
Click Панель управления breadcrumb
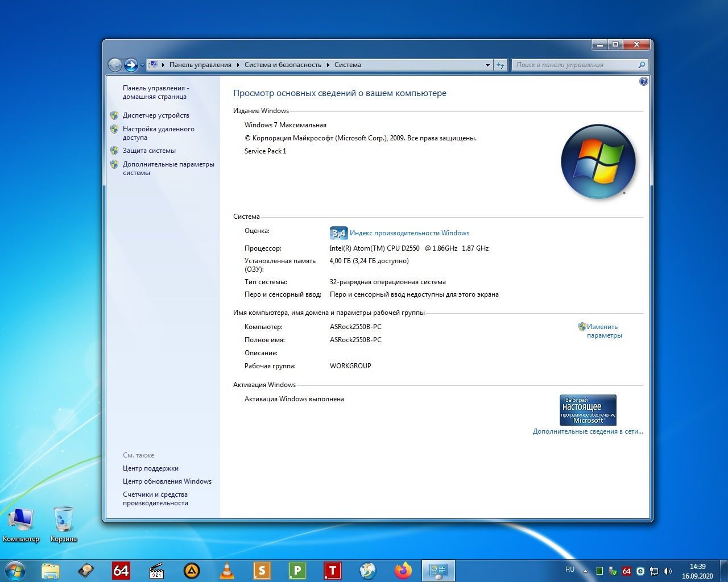click(200, 65)
